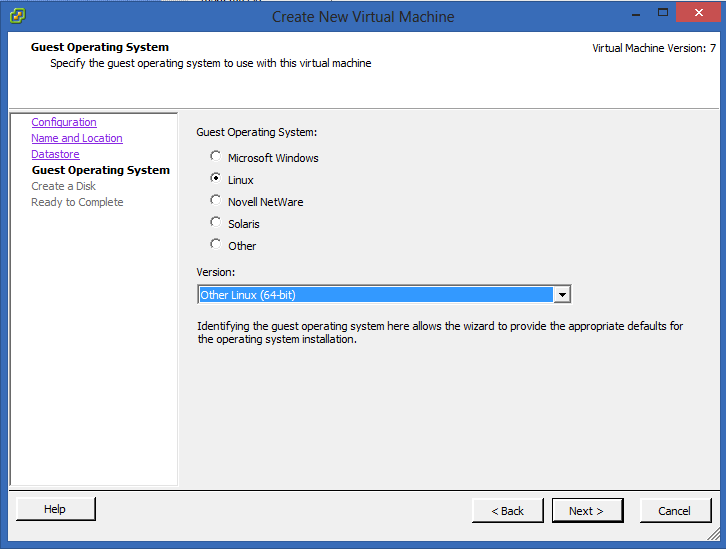The height and width of the screenshot is (549, 726).
Task: Open the Help button
Action: (56, 509)
